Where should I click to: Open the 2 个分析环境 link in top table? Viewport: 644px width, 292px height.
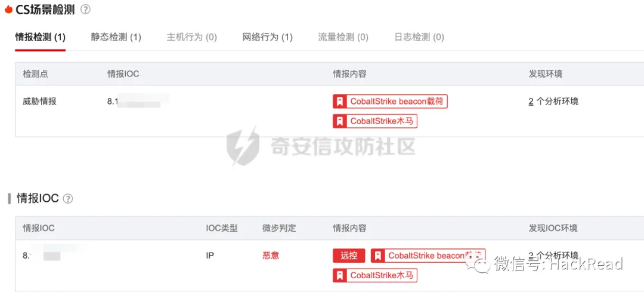pos(553,102)
